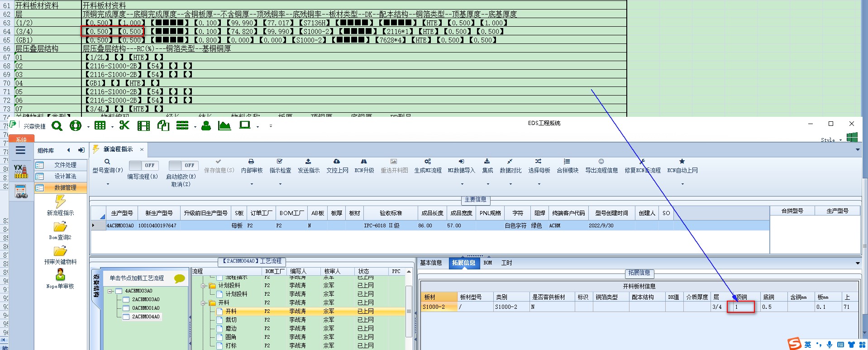The image size is (868, 350).
Task: Click 发送指示 upload tool
Action: click(x=309, y=166)
